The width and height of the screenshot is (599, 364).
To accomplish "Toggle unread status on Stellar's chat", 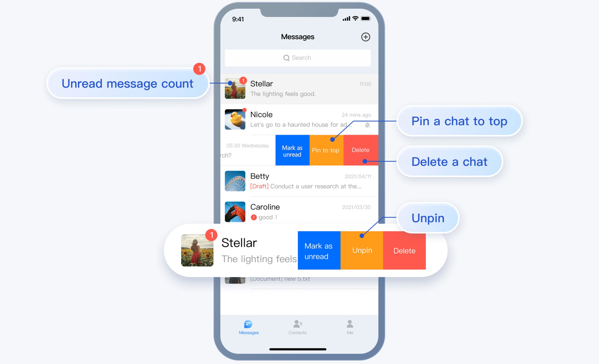I will point(317,250).
